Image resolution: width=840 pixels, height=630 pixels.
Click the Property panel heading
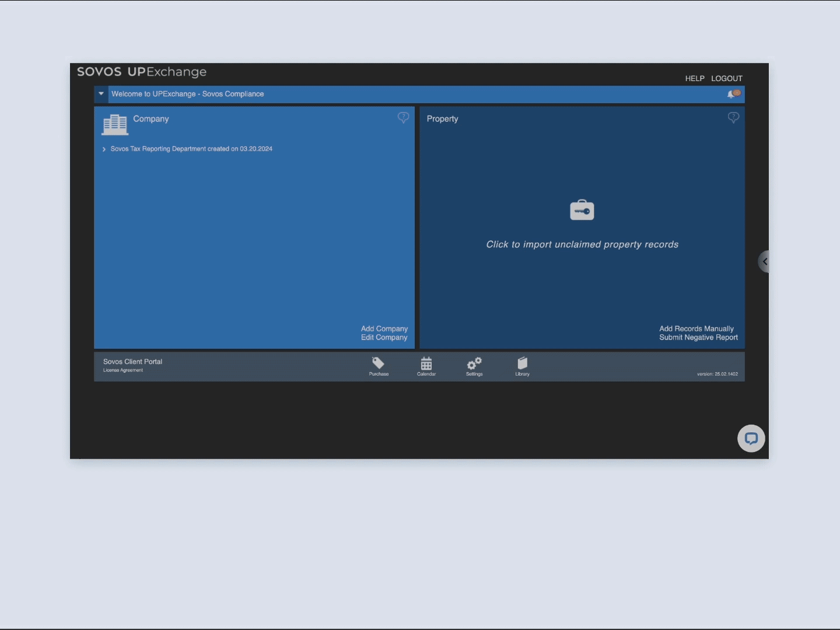tap(443, 119)
